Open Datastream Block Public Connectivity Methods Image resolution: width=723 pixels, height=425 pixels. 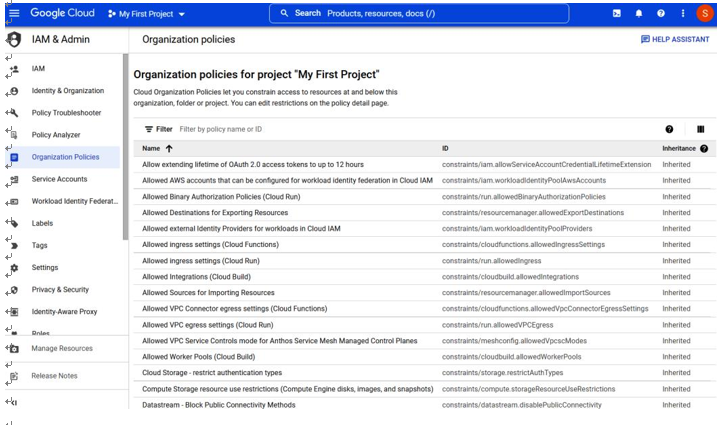(219, 405)
